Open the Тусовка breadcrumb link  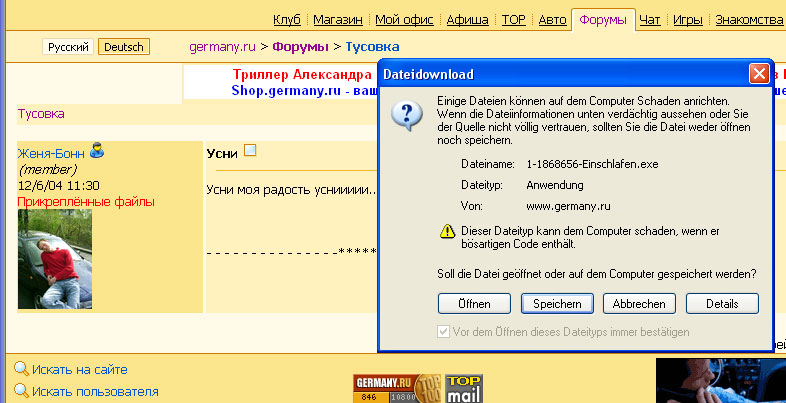coord(372,47)
